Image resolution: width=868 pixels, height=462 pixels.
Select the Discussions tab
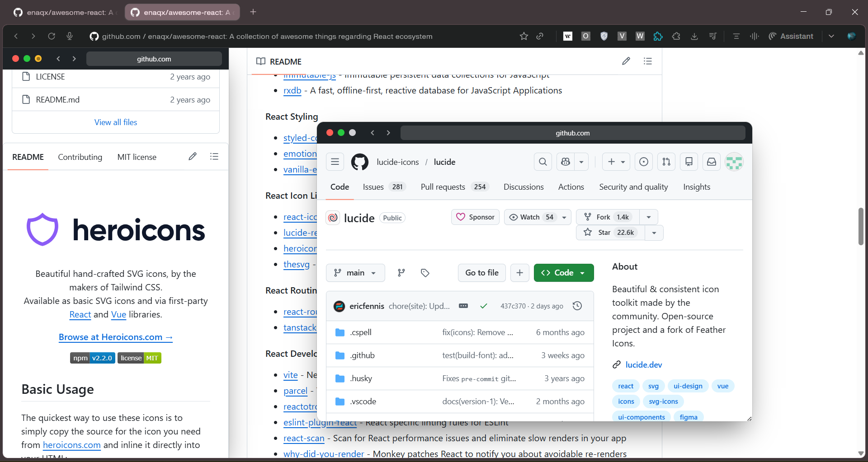524,187
